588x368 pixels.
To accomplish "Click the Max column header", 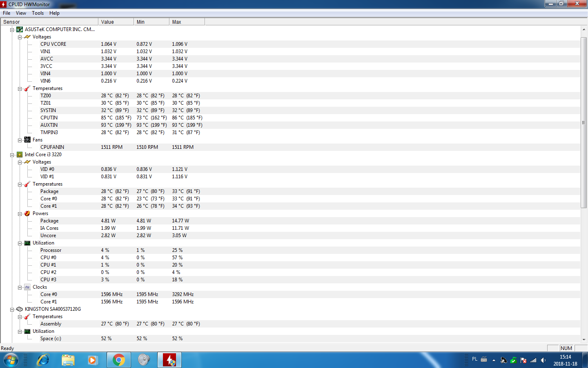I will [187, 22].
